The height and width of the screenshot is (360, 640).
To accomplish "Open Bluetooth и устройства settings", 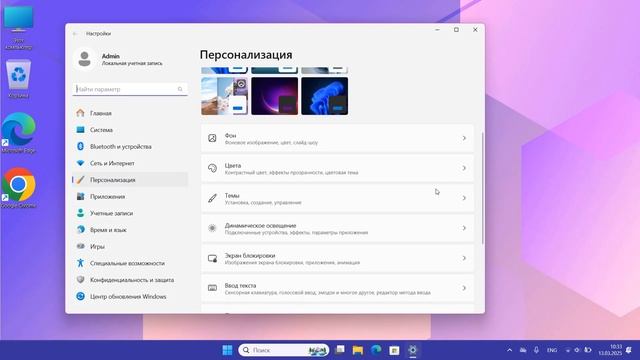I will coord(130,147).
